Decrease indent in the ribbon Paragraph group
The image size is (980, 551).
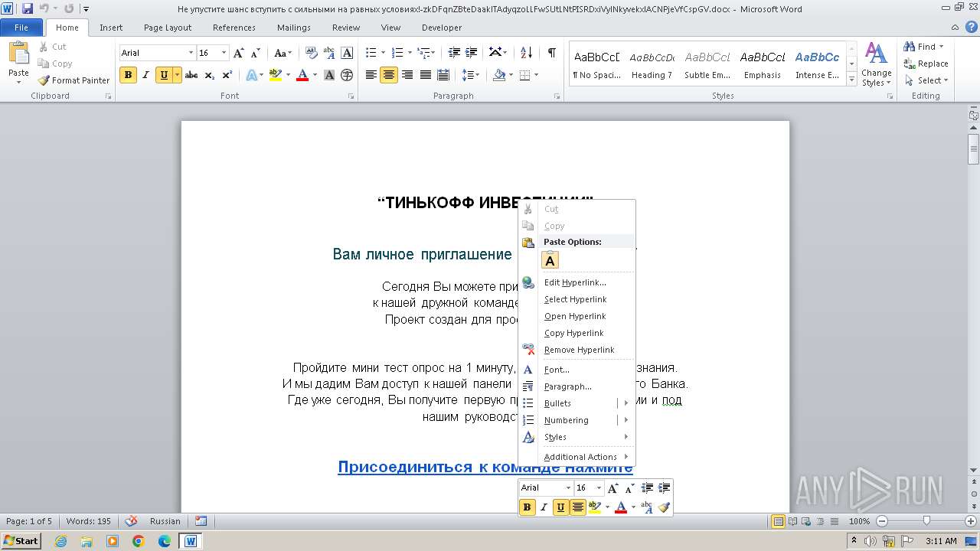pyautogui.click(x=454, y=53)
